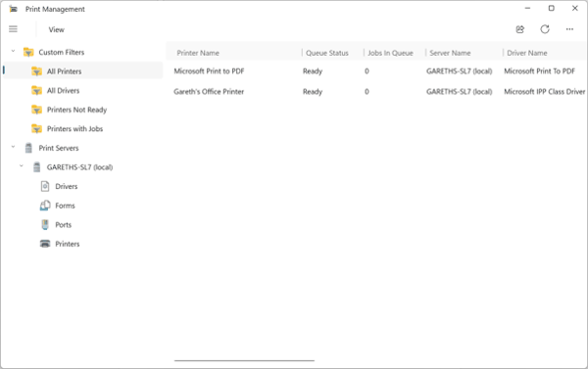
Task: Sort by the Printer Name column header
Action: (x=198, y=53)
